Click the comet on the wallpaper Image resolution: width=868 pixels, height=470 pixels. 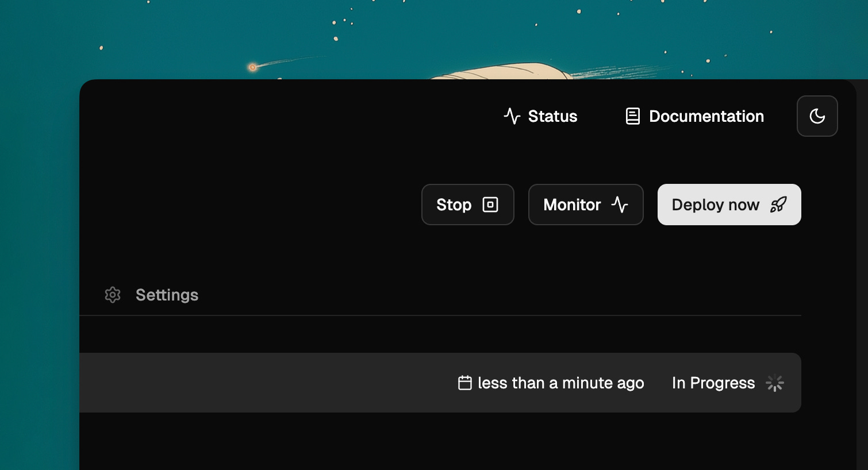pyautogui.click(x=252, y=67)
